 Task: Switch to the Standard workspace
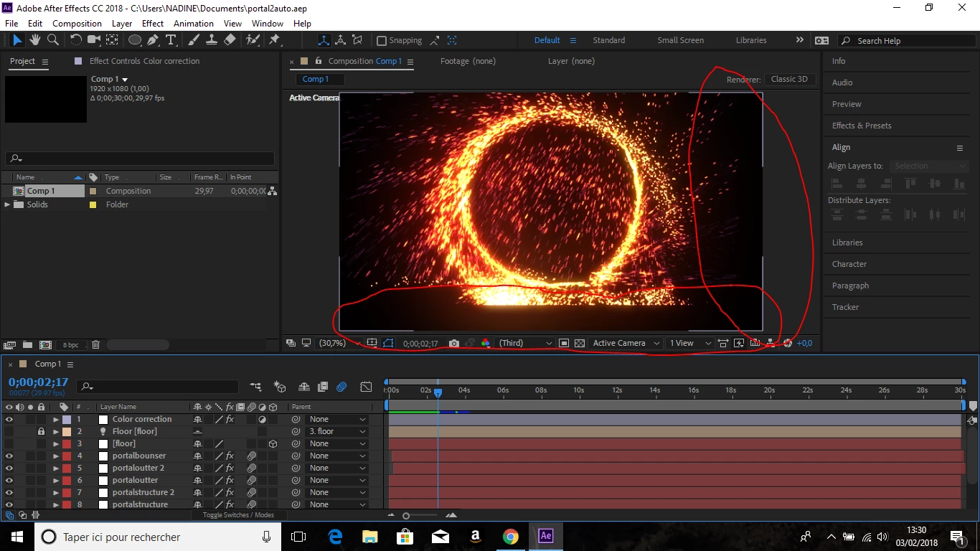[x=608, y=40]
